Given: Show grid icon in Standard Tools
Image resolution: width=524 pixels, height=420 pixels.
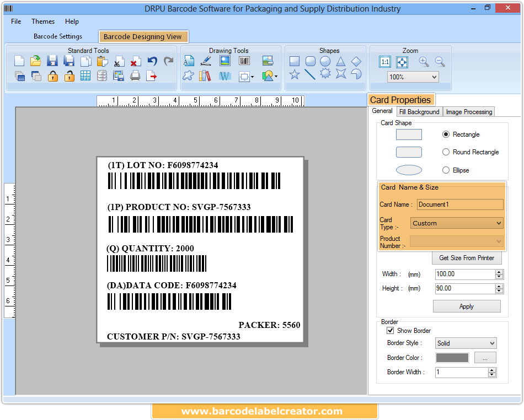Looking at the screenshot, I should 85,76.
